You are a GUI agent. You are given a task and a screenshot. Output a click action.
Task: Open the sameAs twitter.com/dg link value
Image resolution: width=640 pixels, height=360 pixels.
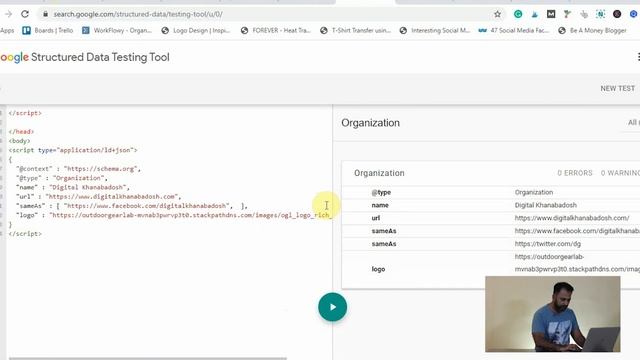548,244
